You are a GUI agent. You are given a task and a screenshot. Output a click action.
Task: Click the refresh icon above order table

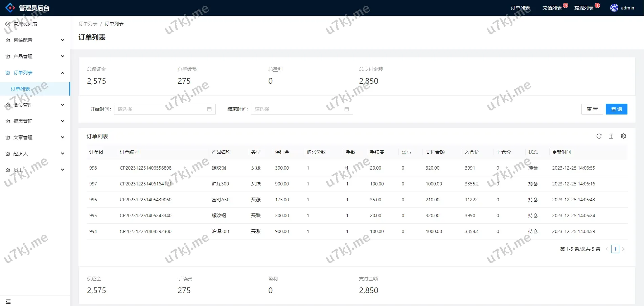[x=599, y=136]
